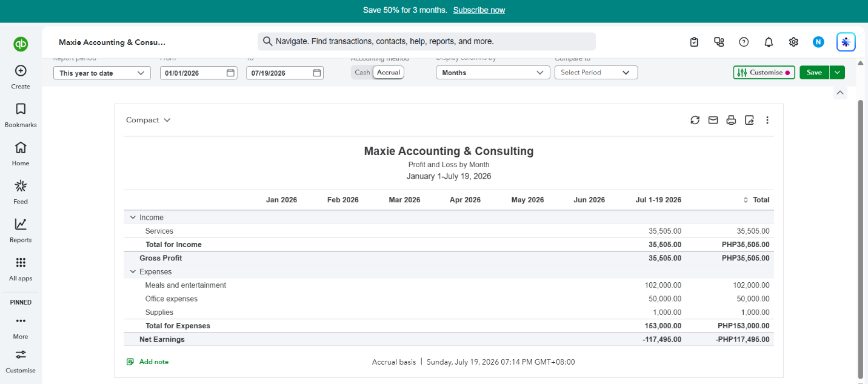Open calendar for To date
This screenshot has height=384, width=868.
coord(316,73)
